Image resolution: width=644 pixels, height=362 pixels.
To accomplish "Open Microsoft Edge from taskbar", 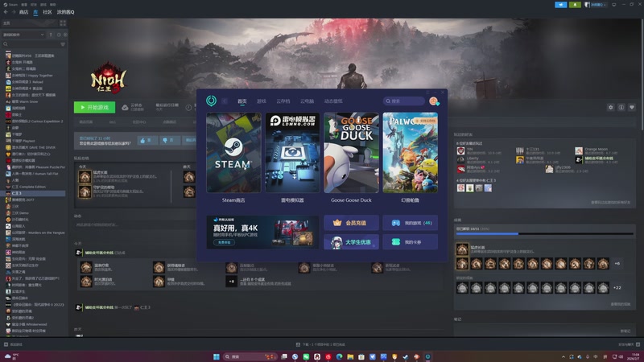I will coord(339,356).
